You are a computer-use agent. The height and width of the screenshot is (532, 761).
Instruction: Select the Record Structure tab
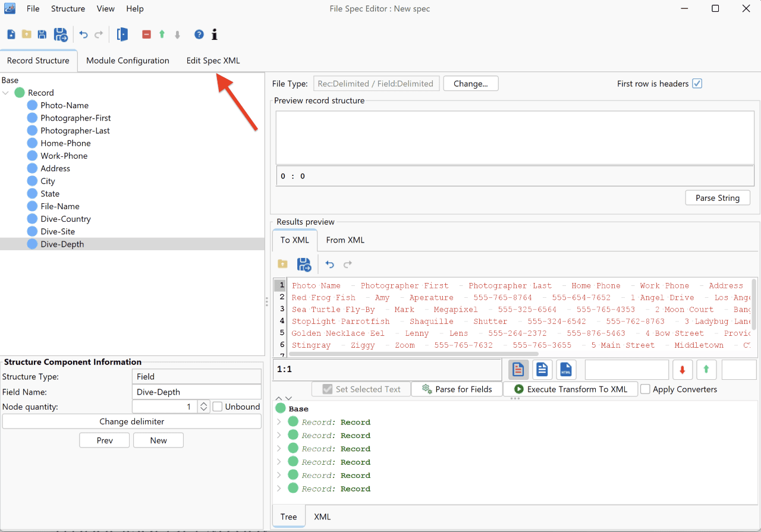pyautogui.click(x=38, y=61)
